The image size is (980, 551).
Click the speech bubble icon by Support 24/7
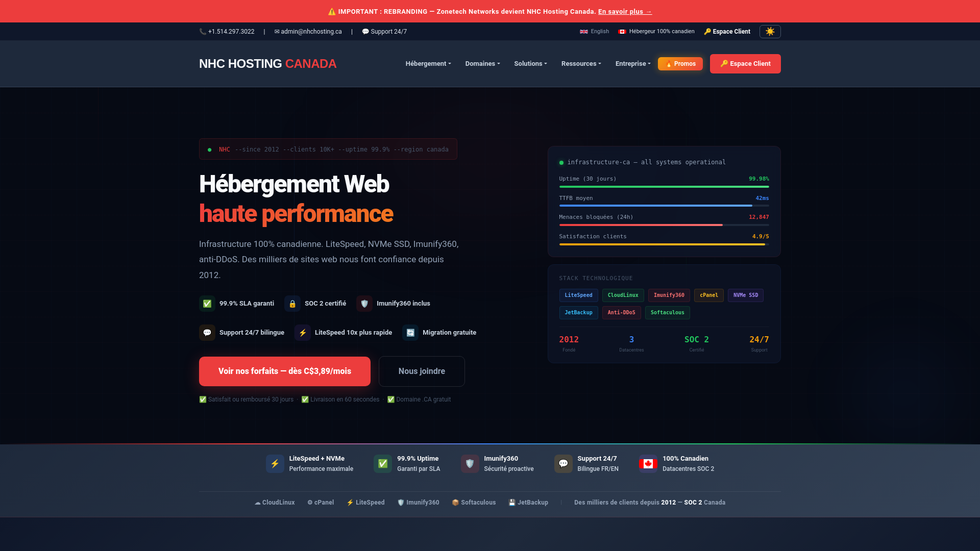[x=365, y=32]
